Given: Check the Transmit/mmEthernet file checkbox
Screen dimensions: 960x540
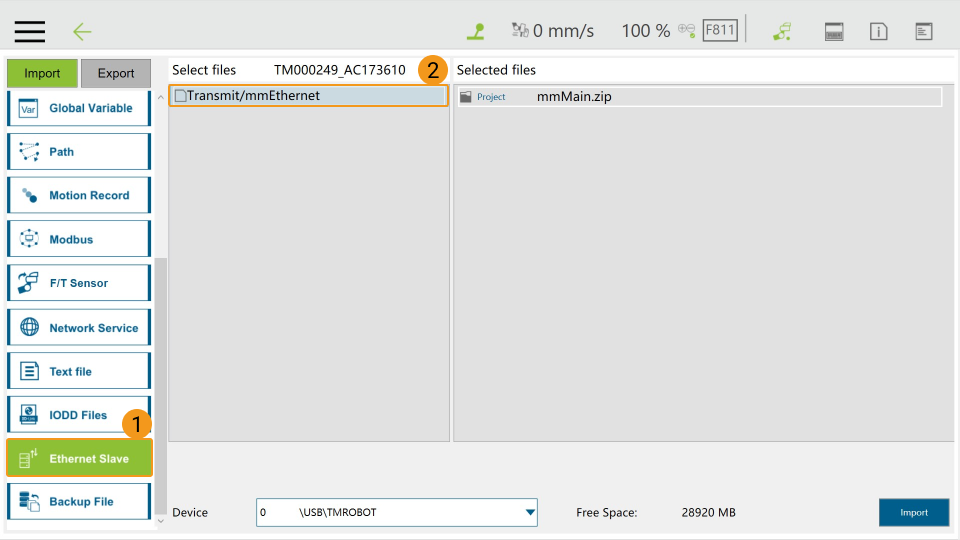Looking at the screenshot, I should 181,96.
